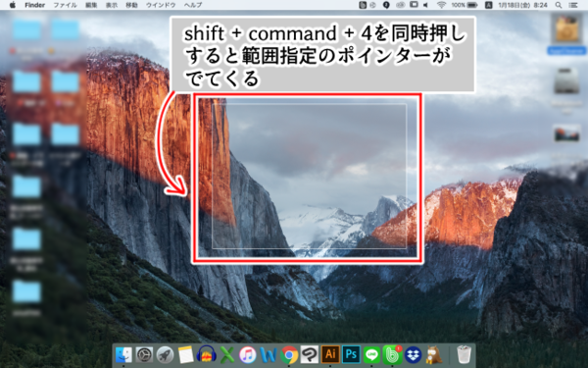Open Launchpad rocket icon
This screenshot has width=588, height=368.
tap(165, 354)
